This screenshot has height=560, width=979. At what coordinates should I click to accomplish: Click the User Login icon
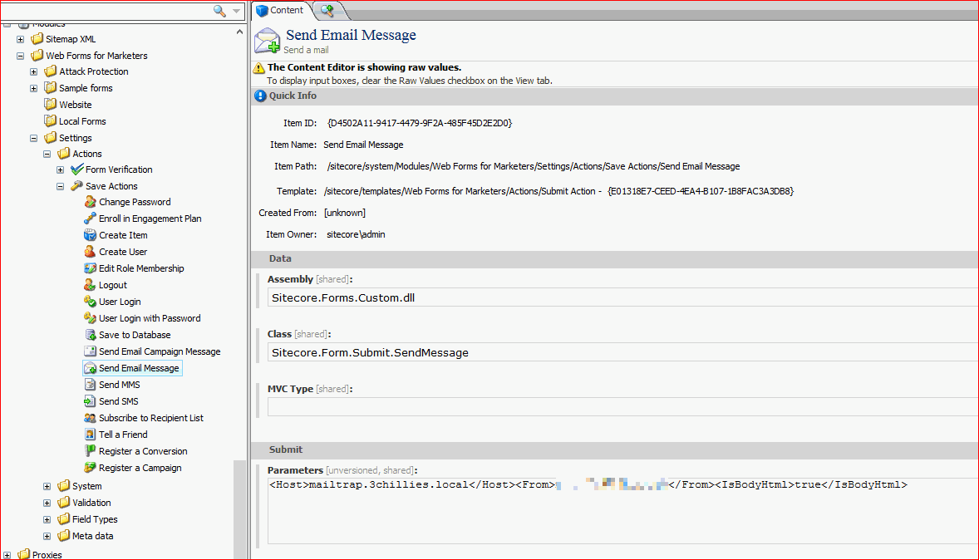point(90,302)
